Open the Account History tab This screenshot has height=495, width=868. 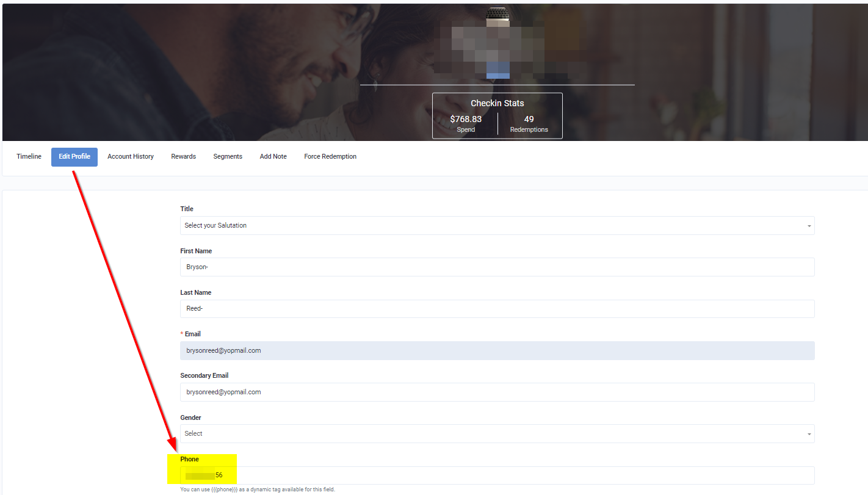130,156
